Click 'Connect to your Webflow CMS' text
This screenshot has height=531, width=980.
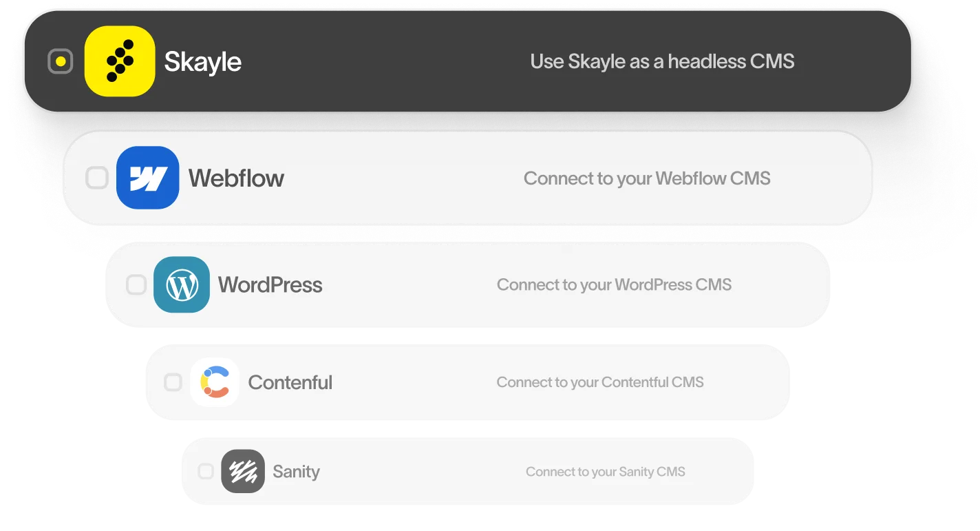[647, 178]
